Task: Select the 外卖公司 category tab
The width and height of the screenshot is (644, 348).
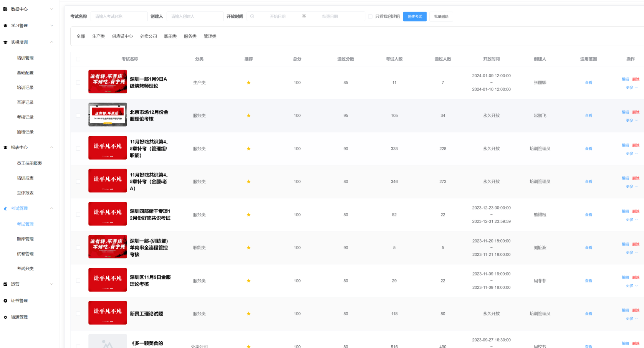Action: point(149,36)
